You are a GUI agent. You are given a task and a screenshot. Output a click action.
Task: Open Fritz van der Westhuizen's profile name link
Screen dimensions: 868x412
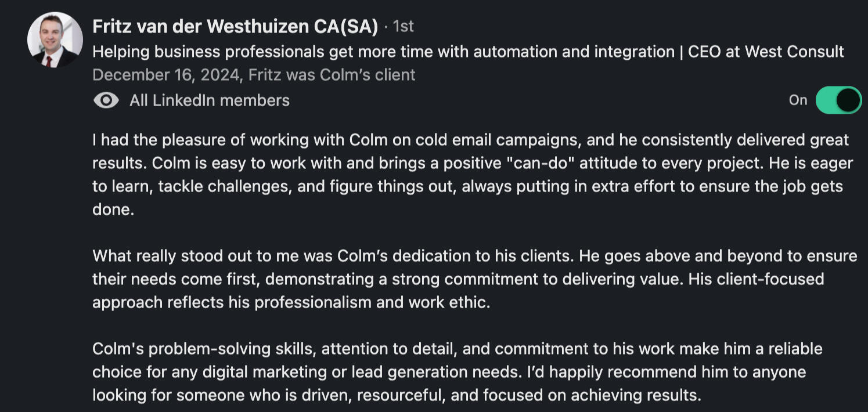[x=235, y=26]
